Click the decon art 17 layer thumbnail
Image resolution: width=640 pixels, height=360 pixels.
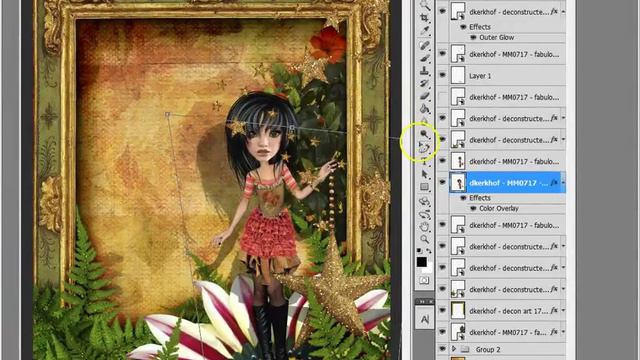pyautogui.click(x=458, y=311)
